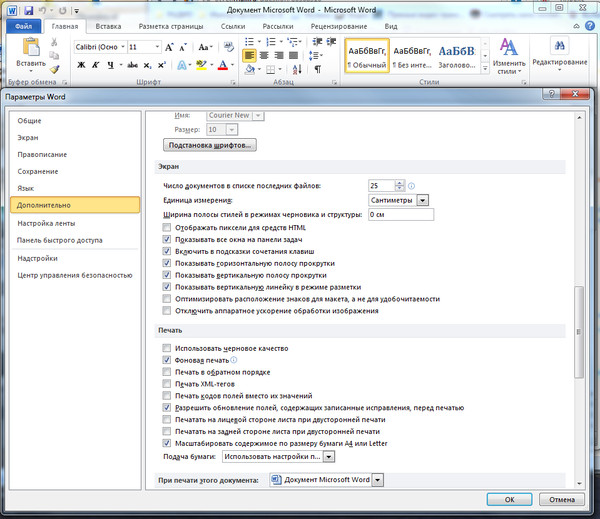The image size is (600, 519).
Task: Justify the paragraph text
Action: [293, 55]
